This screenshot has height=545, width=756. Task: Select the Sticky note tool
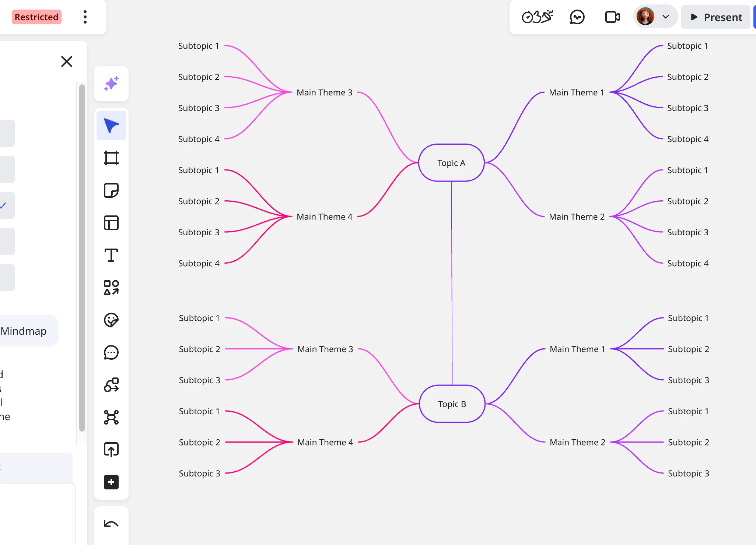pos(111,190)
